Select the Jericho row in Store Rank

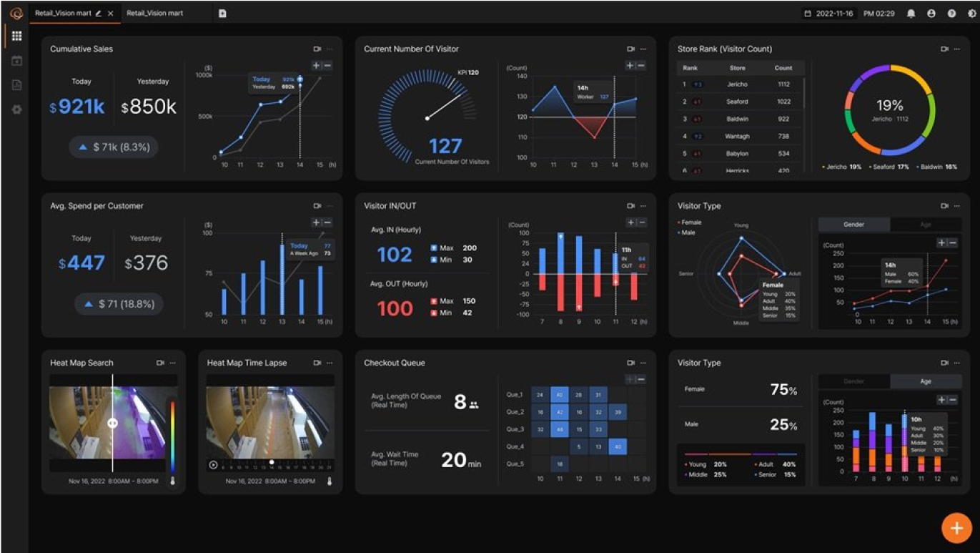(x=741, y=84)
